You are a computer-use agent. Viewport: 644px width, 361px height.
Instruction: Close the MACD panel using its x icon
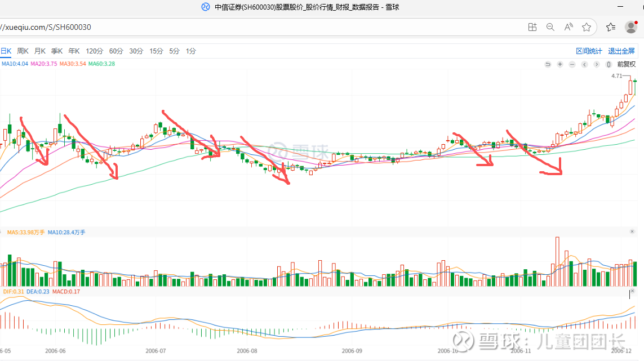[x=632, y=291]
